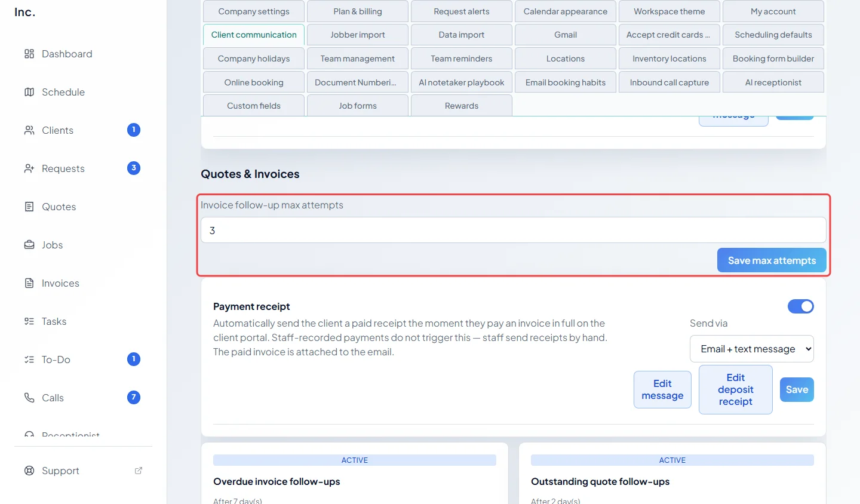The height and width of the screenshot is (504, 860).
Task: Open the Company settings tab
Action: click(x=254, y=11)
